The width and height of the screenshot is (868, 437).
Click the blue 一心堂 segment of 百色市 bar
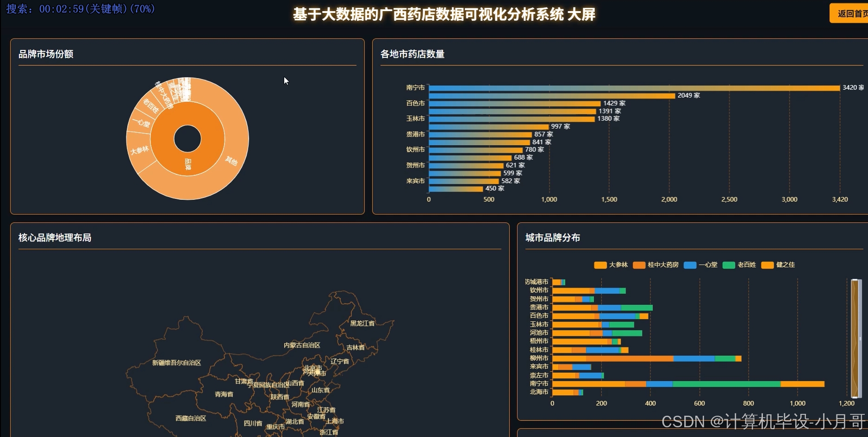(x=617, y=316)
